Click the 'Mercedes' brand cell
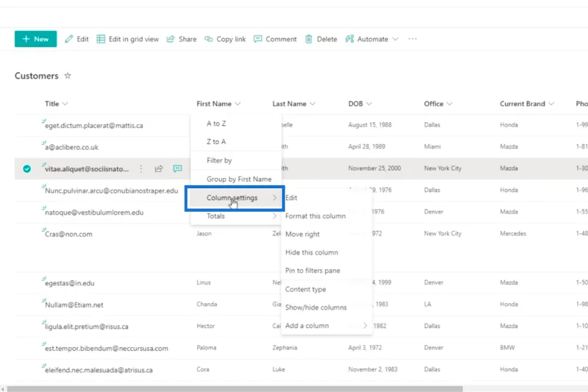The image size is (588, 392). [512, 233]
